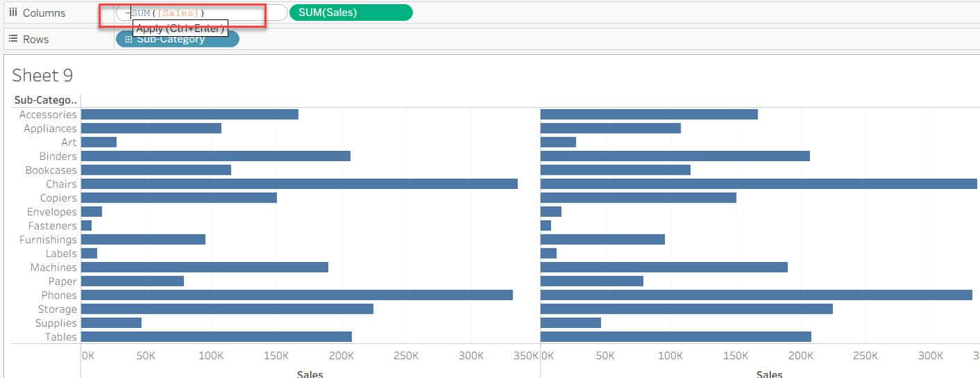Click the Sub-Catego.. column header
This screenshot has width=980, height=378.
tap(46, 100)
